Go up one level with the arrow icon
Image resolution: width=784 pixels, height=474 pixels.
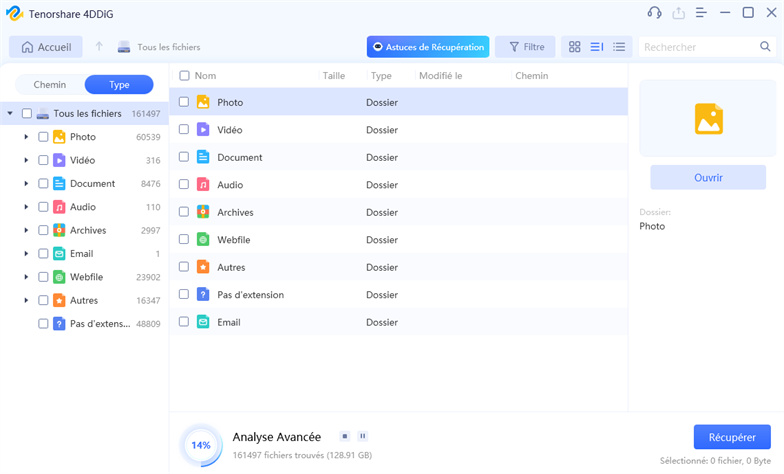(x=99, y=47)
